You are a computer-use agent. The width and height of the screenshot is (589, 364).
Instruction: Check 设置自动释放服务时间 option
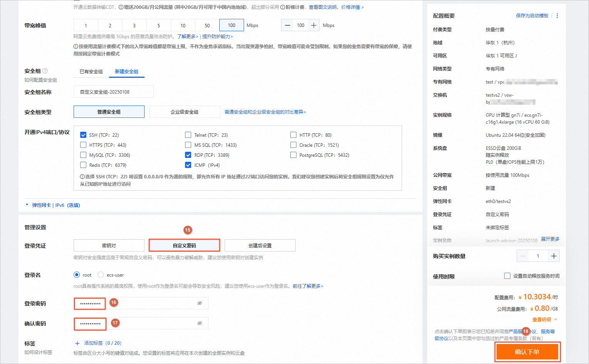click(x=507, y=276)
